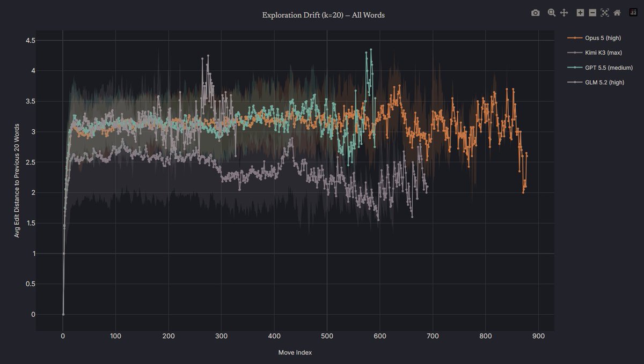The width and height of the screenshot is (644, 364).
Task: Download the plot as PNG with camera icon
Action: point(535,12)
